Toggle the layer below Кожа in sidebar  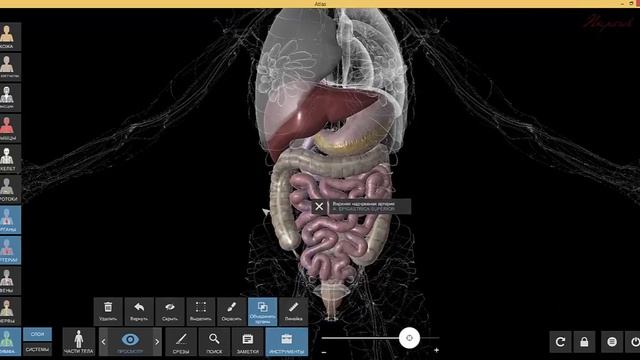10,67
